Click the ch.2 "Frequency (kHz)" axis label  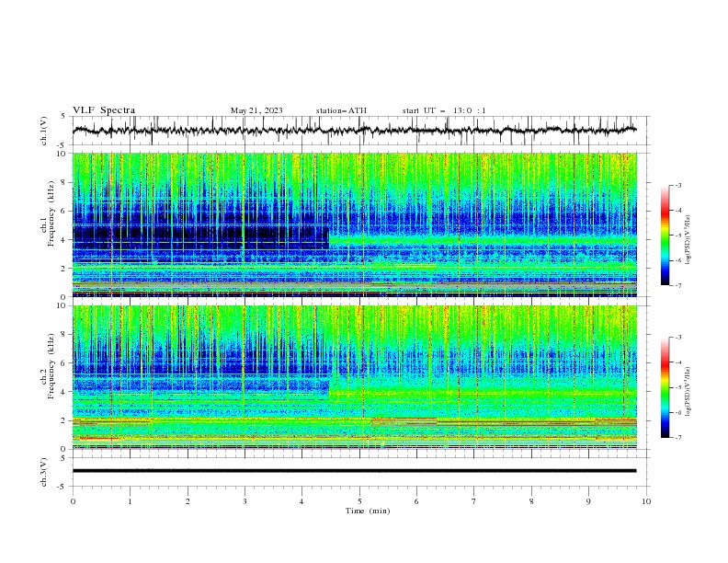pos(51,366)
